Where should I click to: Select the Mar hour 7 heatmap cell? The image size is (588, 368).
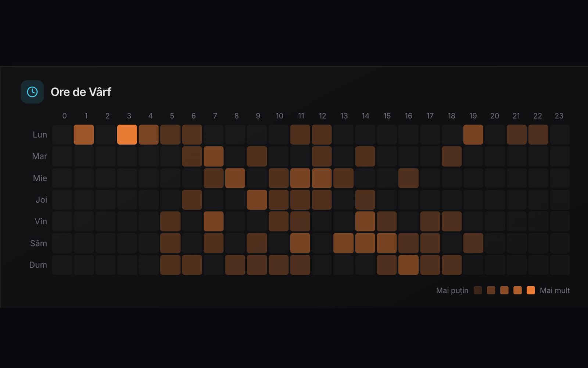click(x=214, y=156)
